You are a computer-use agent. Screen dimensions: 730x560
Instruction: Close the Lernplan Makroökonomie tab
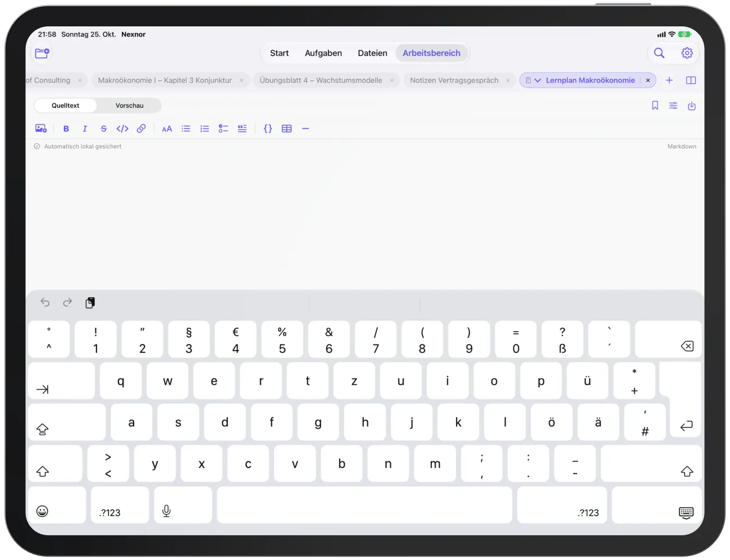coord(648,80)
